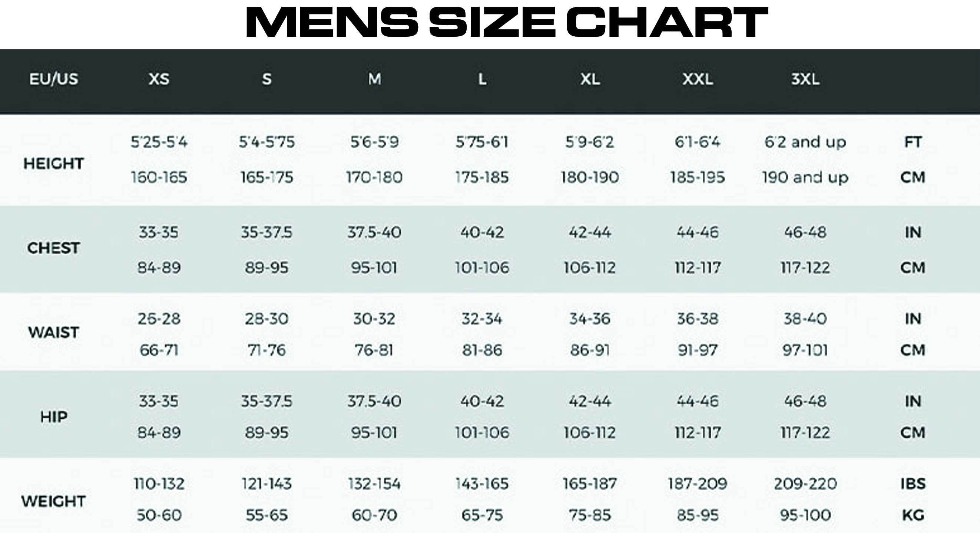Click the EU/US header label
Image resolution: width=980 pixels, height=533 pixels.
pos(54,79)
